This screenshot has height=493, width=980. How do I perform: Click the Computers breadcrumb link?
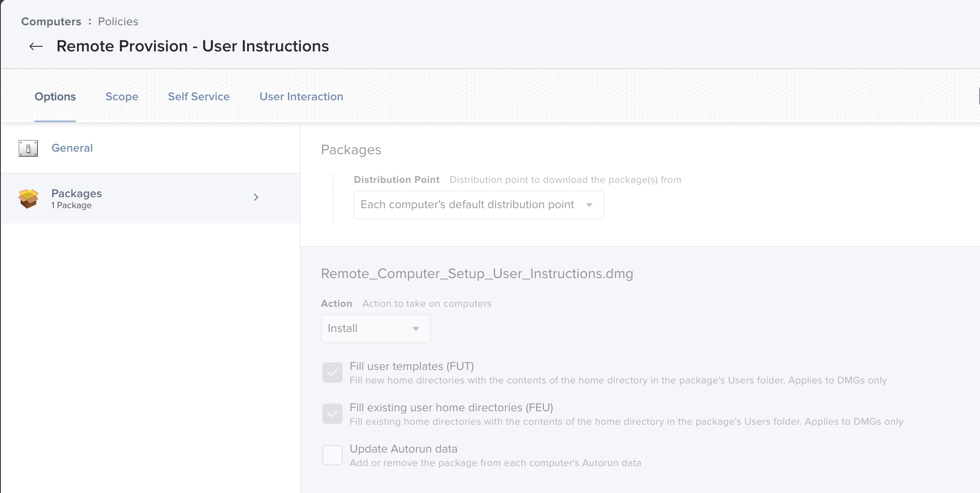point(51,21)
